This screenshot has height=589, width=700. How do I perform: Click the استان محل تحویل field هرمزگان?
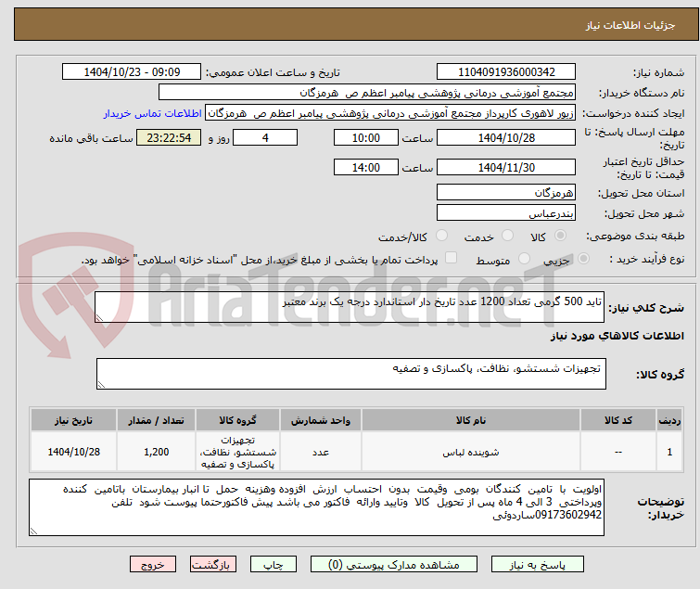coord(506,192)
